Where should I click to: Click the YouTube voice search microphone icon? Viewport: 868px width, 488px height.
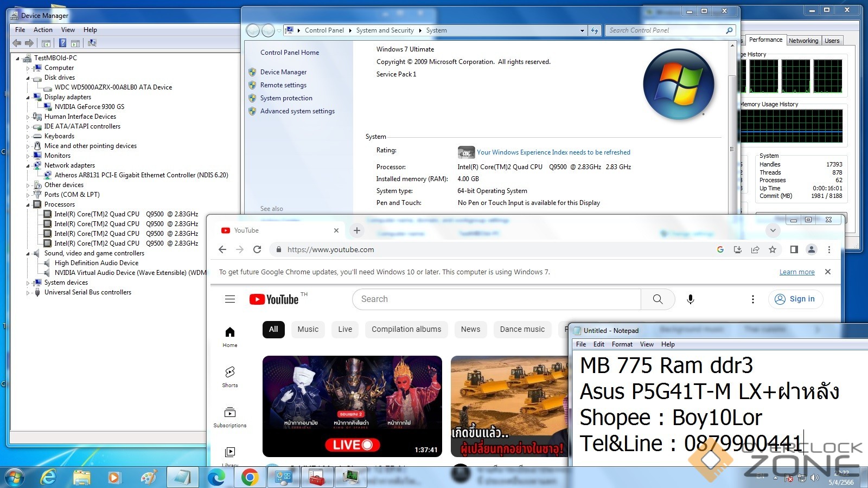click(690, 299)
